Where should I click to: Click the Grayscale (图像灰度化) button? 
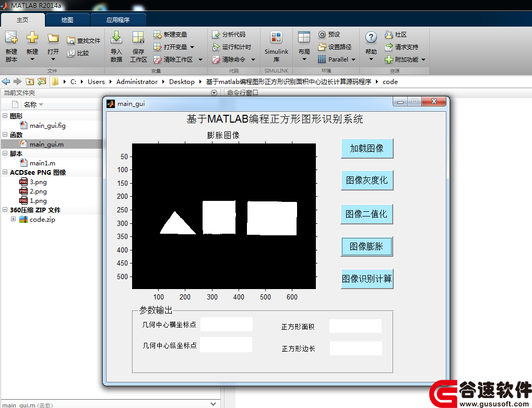click(x=367, y=180)
